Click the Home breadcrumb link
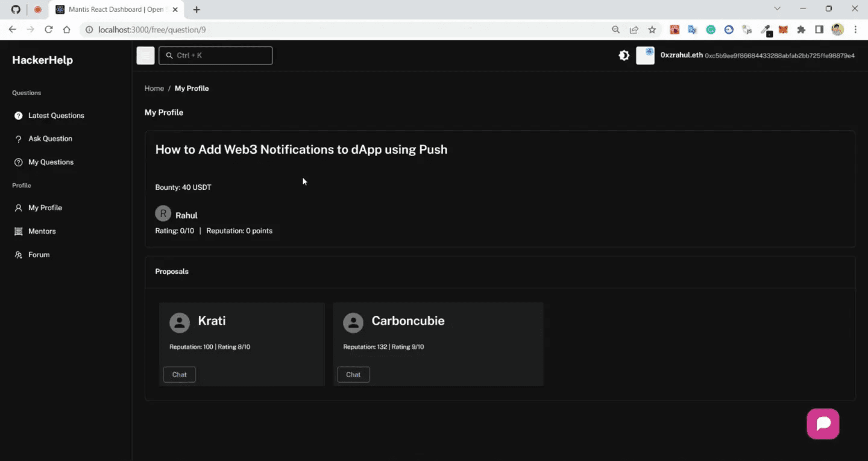This screenshot has width=868, height=461. [154, 89]
